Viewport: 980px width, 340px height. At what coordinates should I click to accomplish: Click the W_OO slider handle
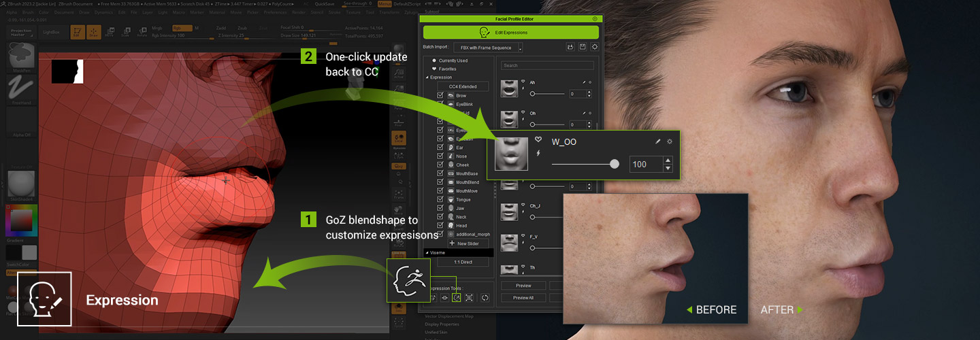615,164
